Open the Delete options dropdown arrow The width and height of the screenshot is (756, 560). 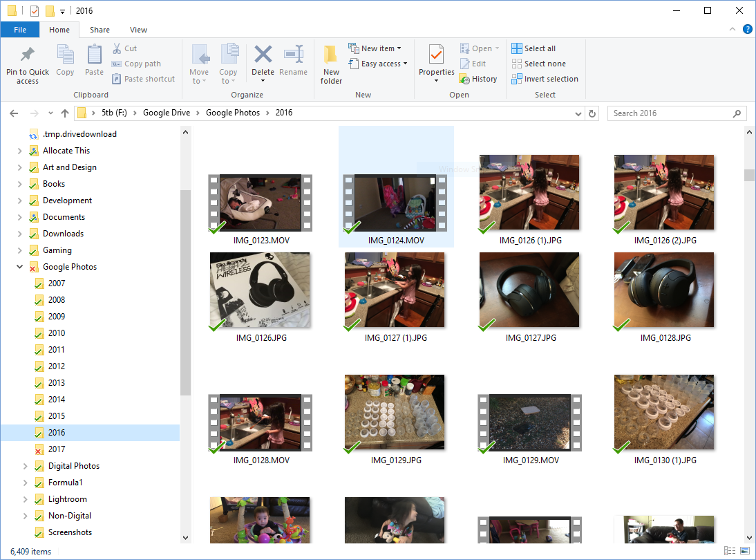click(263, 81)
